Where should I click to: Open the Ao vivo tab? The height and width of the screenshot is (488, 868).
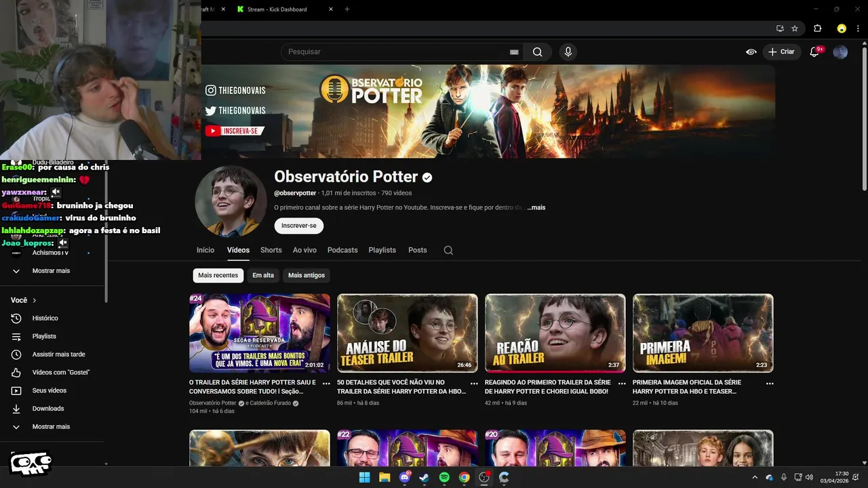304,250
